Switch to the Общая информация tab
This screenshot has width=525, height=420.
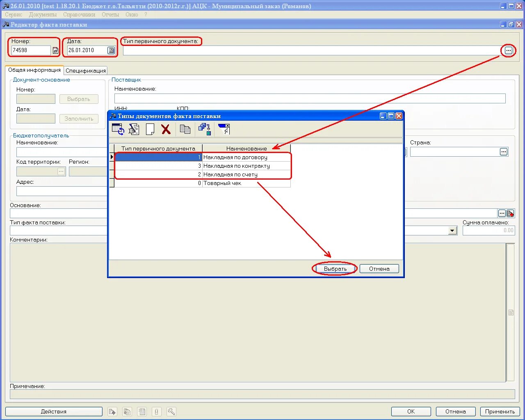click(x=34, y=70)
